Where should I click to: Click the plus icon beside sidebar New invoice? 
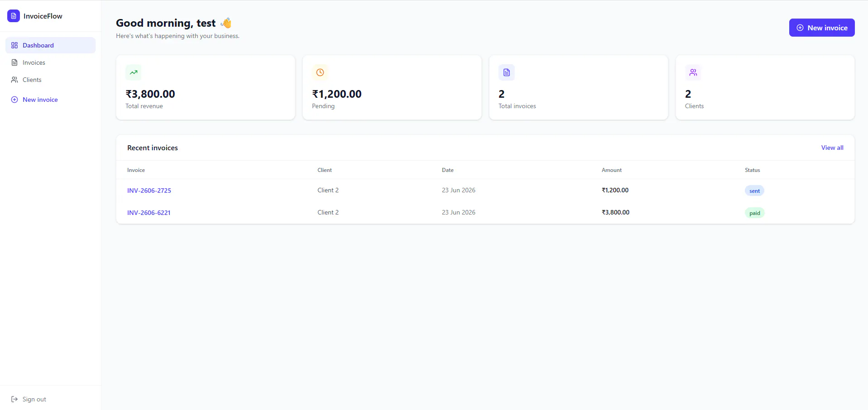coord(14,100)
